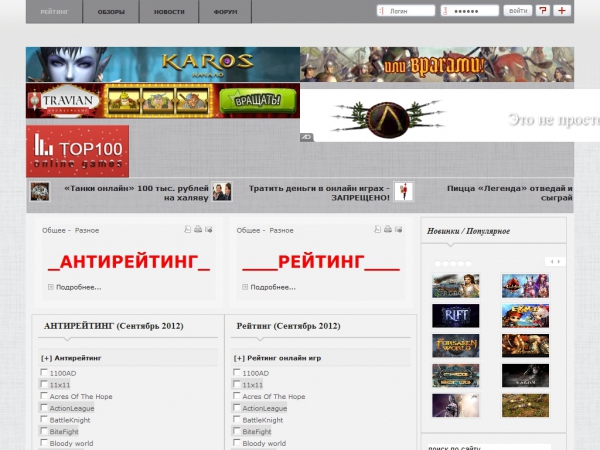Open the _АНТИРЕЙТИНГ_ article title
This screenshot has width=600, height=450.
[129, 262]
